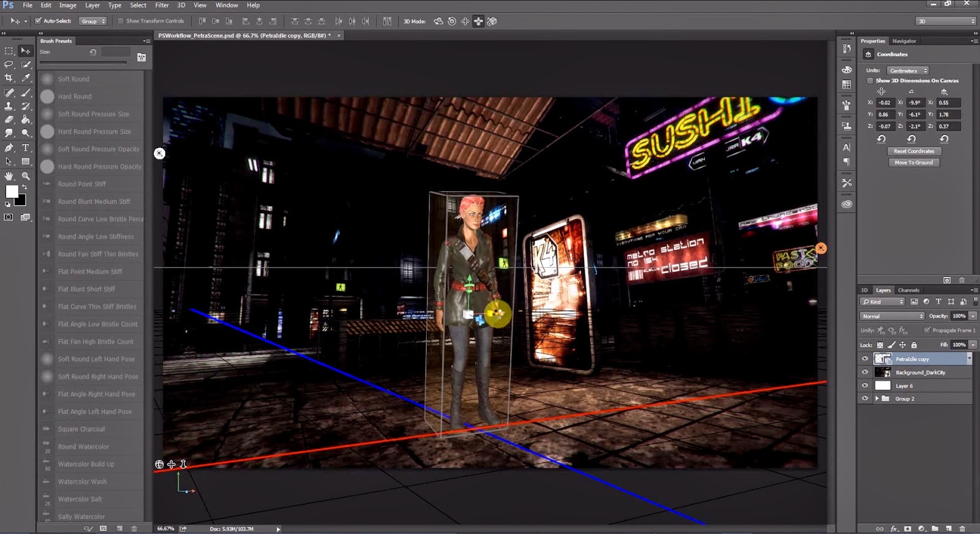
Task: Open the Image menu
Action: (x=67, y=5)
